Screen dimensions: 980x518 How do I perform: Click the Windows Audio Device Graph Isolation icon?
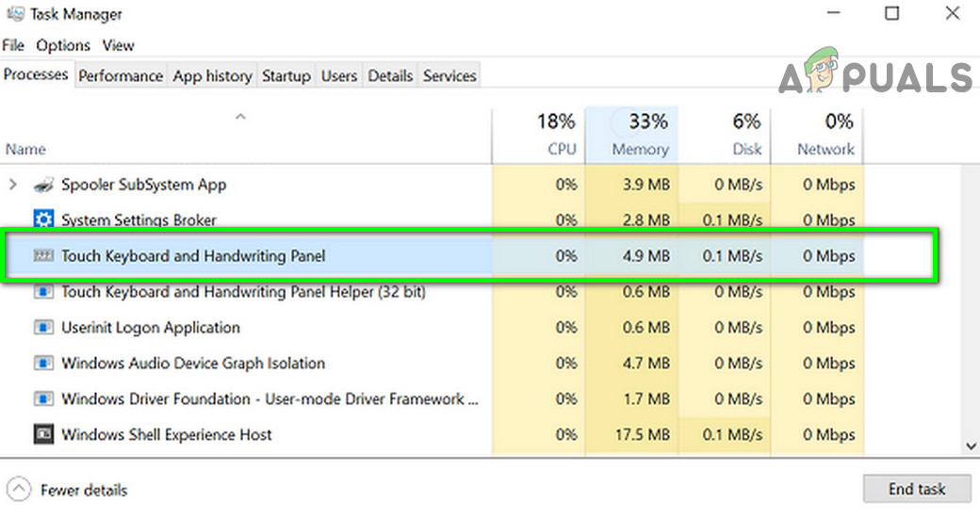tap(43, 364)
